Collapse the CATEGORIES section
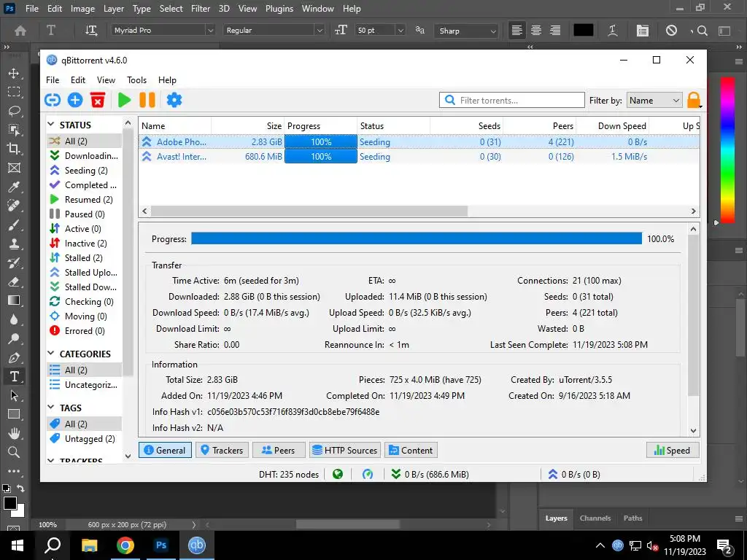Screen dimensions: 747x560 pyautogui.click(x=51, y=354)
